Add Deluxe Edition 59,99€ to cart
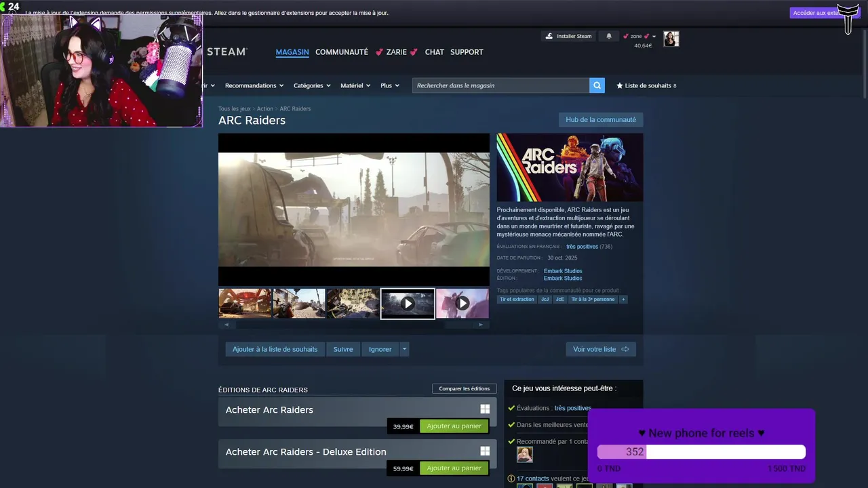This screenshot has width=868, height=488. coord(454,468)
